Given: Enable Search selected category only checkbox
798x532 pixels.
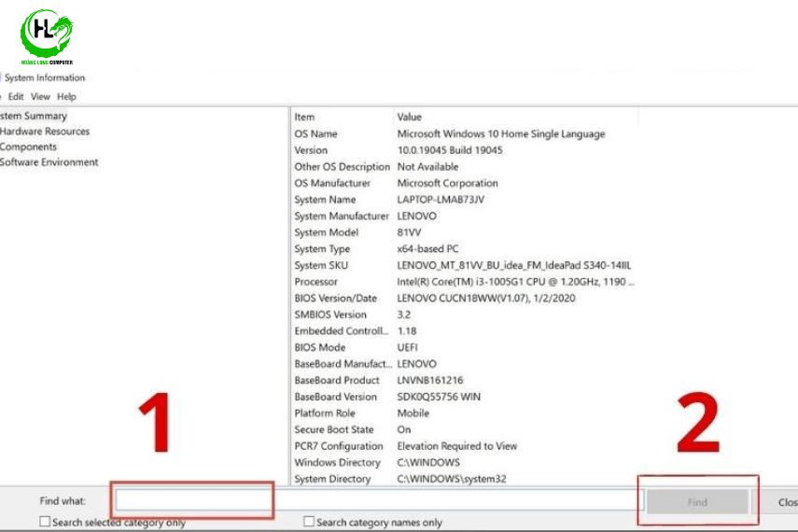Looking at the screenshot, I should [x=45, y=522].
